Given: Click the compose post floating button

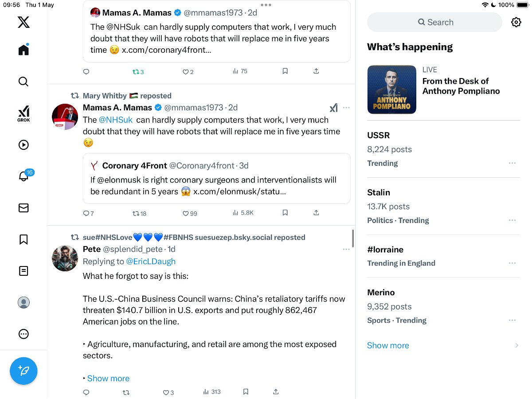Looking at the screenshot, I should point(23,371).
